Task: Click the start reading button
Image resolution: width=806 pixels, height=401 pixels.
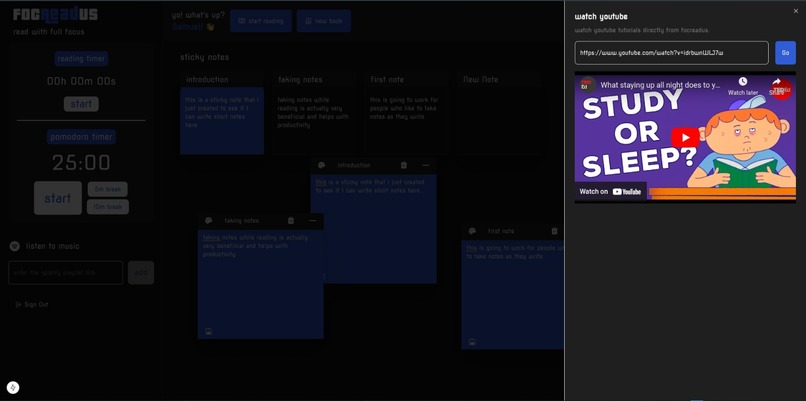Action: point(261,21)
